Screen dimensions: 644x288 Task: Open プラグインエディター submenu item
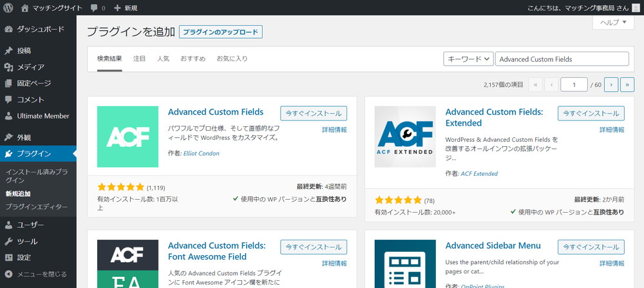[x=37, y=207]
